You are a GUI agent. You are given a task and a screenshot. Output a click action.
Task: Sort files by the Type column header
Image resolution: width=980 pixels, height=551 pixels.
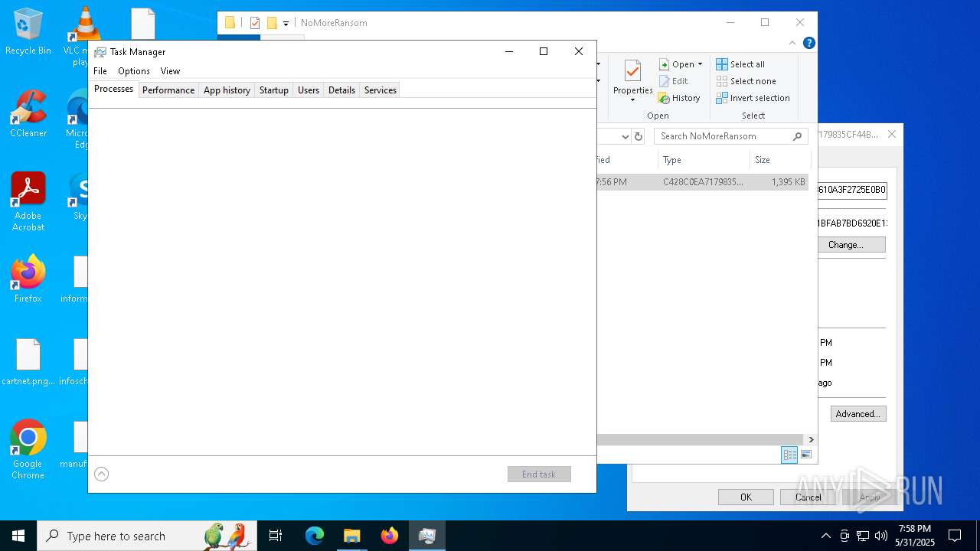click(x=704, y=160)
